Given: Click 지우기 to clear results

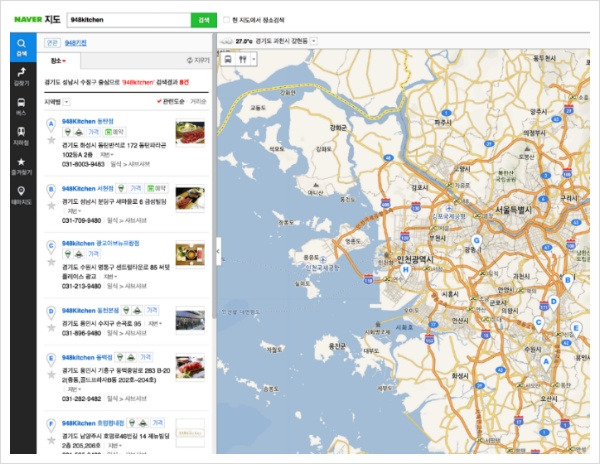Looking at the screenshot, I should coord(198,60).
